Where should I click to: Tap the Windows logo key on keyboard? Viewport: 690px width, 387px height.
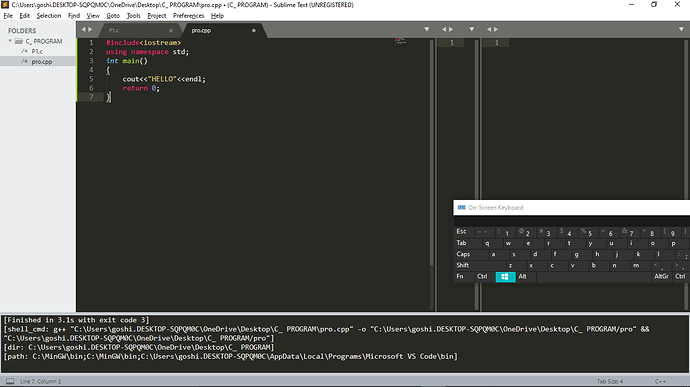(505, 276)
